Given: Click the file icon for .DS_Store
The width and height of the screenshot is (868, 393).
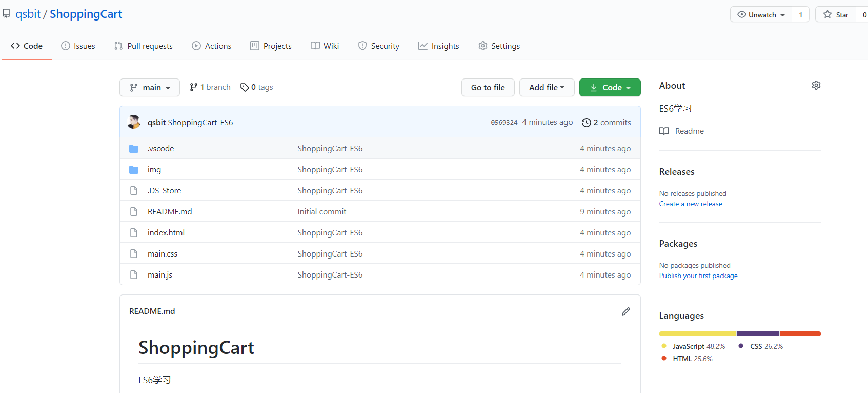Looking at the screenshot, I should tap(134, 191).
